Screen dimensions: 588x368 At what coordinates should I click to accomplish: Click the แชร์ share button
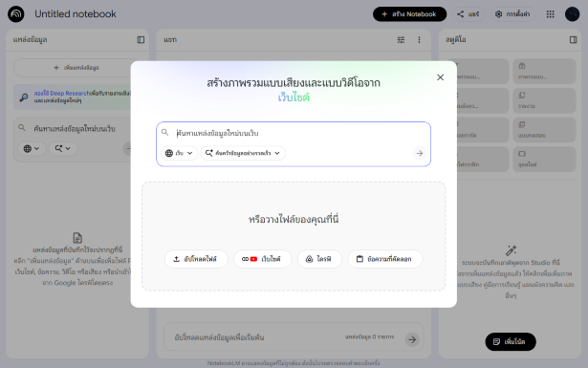pyautogui.click(x=468, y=14)
